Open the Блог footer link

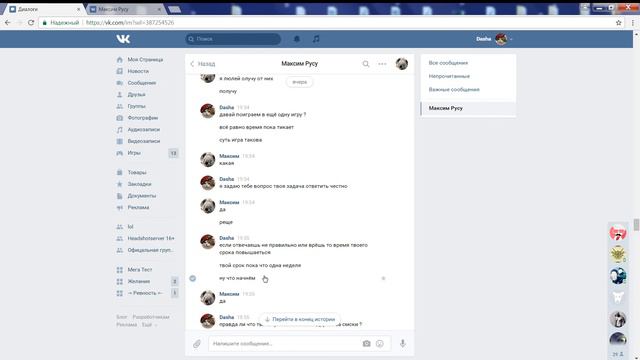pyautogui.click(x=122, y=317)
